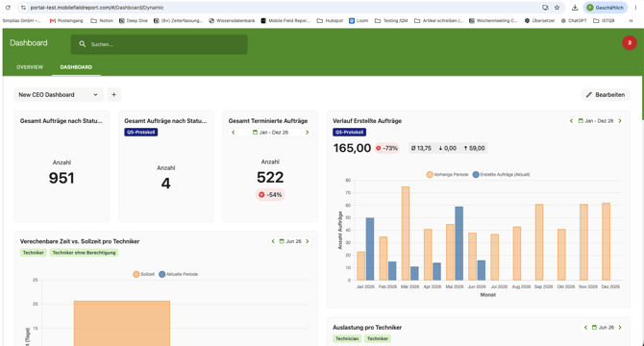
Task: Click the install app icon in the address bar
Action: [x=545, y=8]
